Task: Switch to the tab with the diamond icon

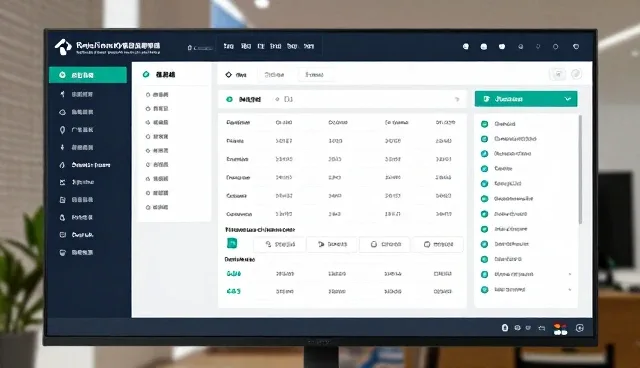Action: click(x=236, y=75)
